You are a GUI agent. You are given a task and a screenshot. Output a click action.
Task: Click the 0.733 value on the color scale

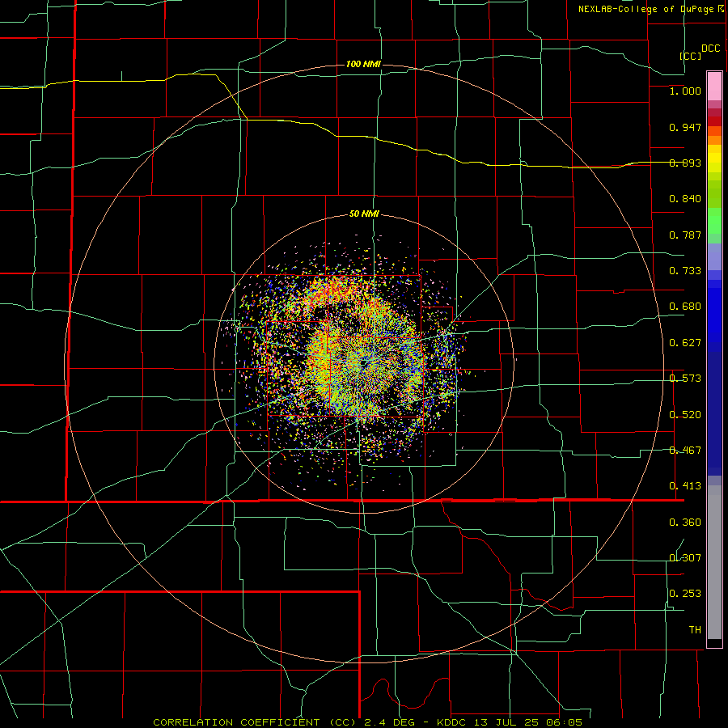pos(685,271)
